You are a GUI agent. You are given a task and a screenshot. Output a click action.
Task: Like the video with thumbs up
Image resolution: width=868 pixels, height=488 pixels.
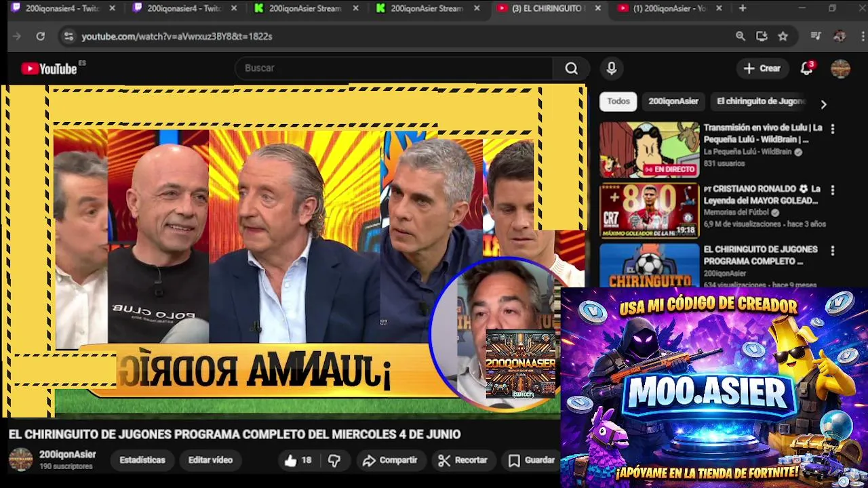[x=298, y=460]
